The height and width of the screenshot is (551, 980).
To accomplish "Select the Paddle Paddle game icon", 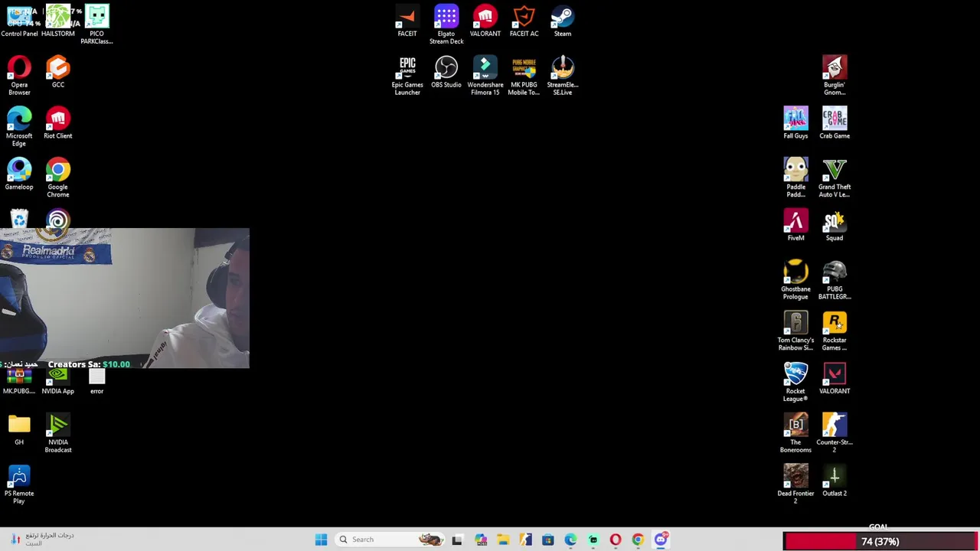I will pos(795,178).
